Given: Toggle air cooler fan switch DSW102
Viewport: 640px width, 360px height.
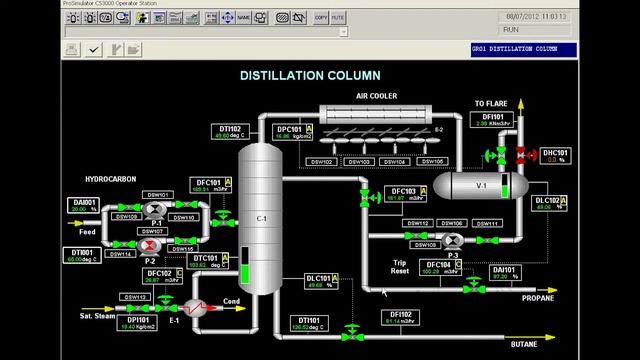Looking at the screenshot, I should [322, 162].
